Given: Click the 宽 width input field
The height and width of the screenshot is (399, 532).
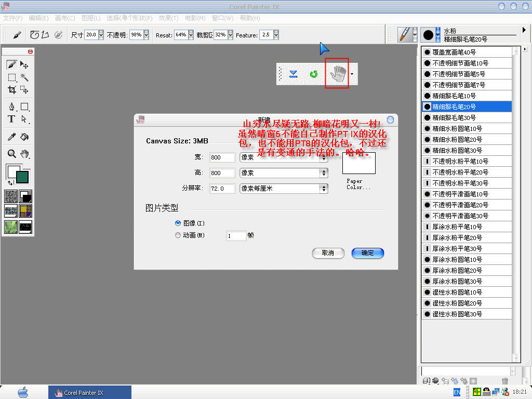Looking at the screenshot, I should point(222,157).
